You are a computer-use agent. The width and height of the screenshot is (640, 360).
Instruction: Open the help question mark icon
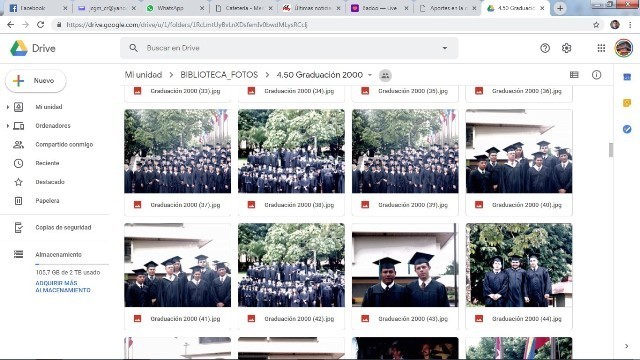click(x=545, y=48)
